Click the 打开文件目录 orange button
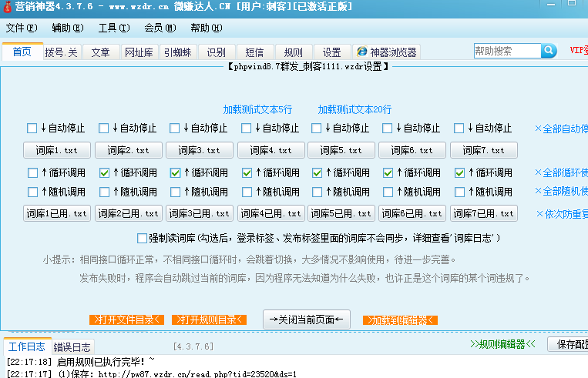Viewport: 588px width, 378px height. pyautogui.click(x=126, y=320)
